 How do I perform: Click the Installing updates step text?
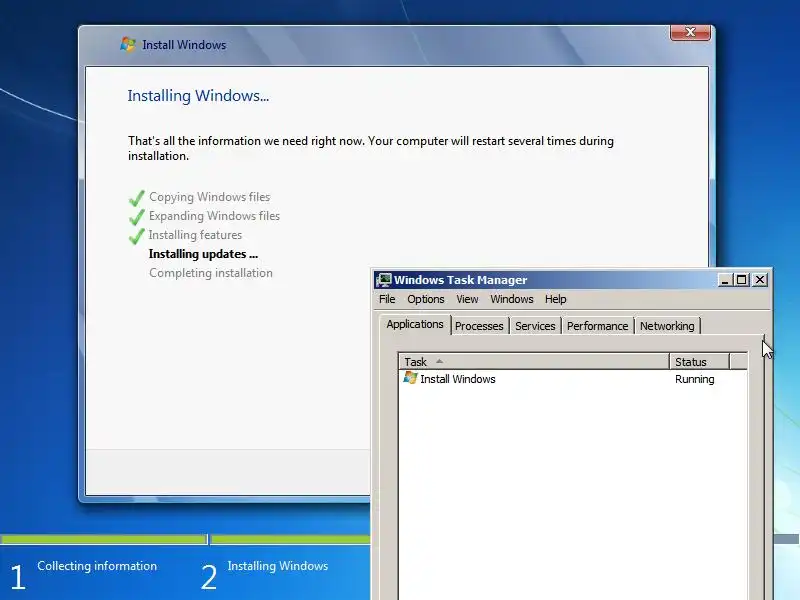pyautogui.click(x=203, y=254)
